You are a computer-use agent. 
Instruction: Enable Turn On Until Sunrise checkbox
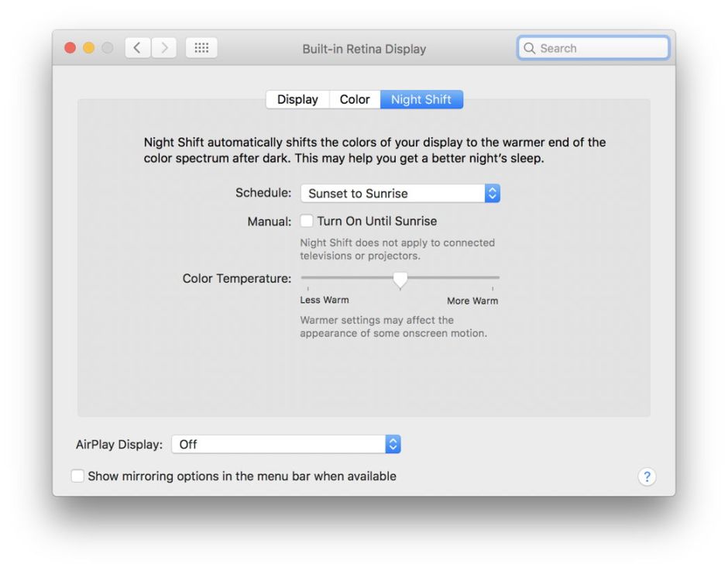307,221
